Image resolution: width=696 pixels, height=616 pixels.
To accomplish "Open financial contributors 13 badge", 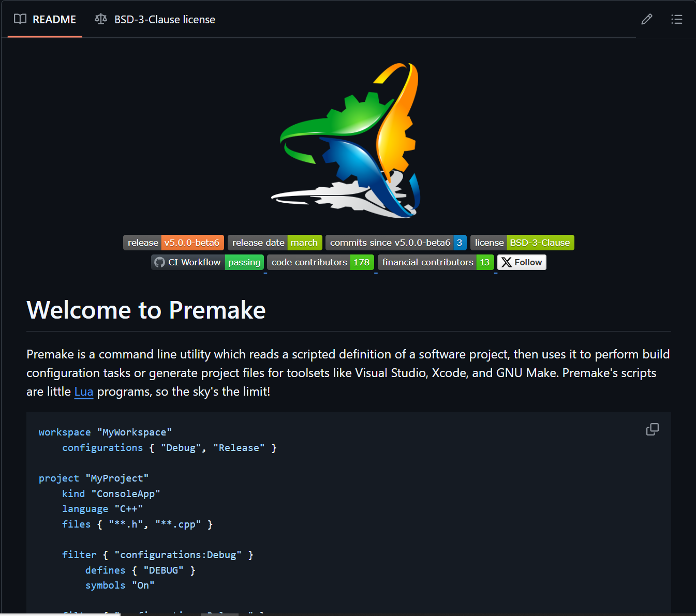I will [x=436, y=262].
